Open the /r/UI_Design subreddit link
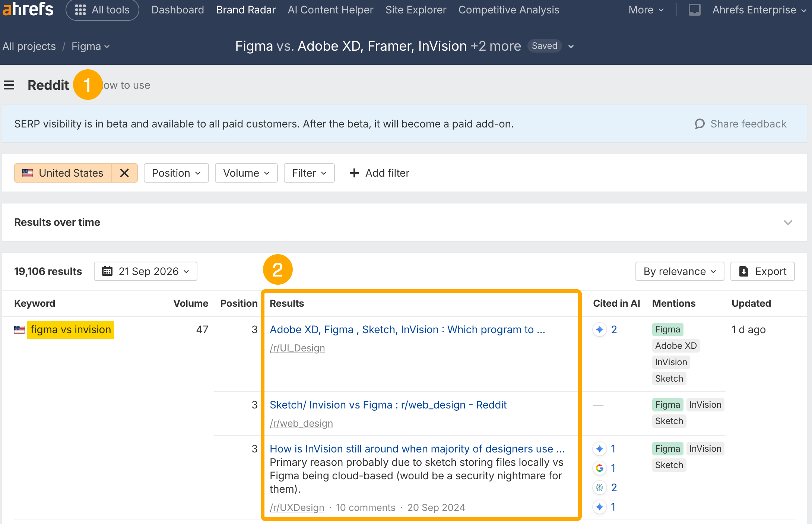 point(297,348)
